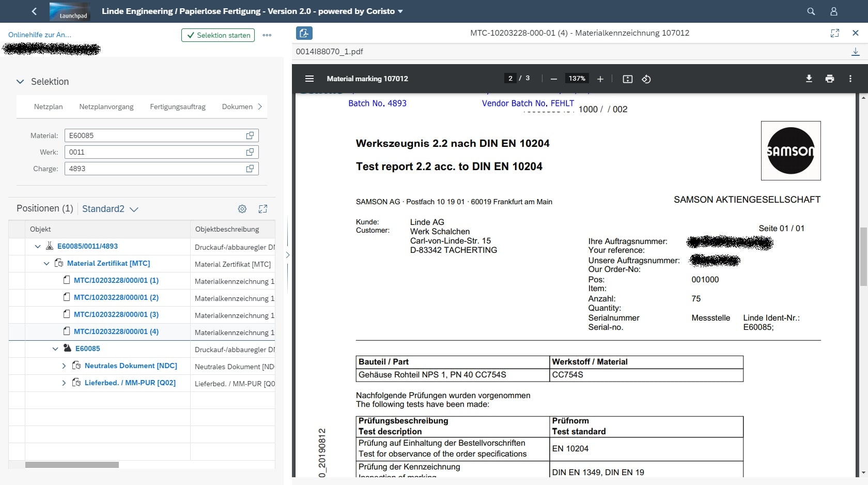Click the splitter collapse arrow between panels
Image resolution: width=868 pixels, height=485 pixels.
[x=288, y=255]
